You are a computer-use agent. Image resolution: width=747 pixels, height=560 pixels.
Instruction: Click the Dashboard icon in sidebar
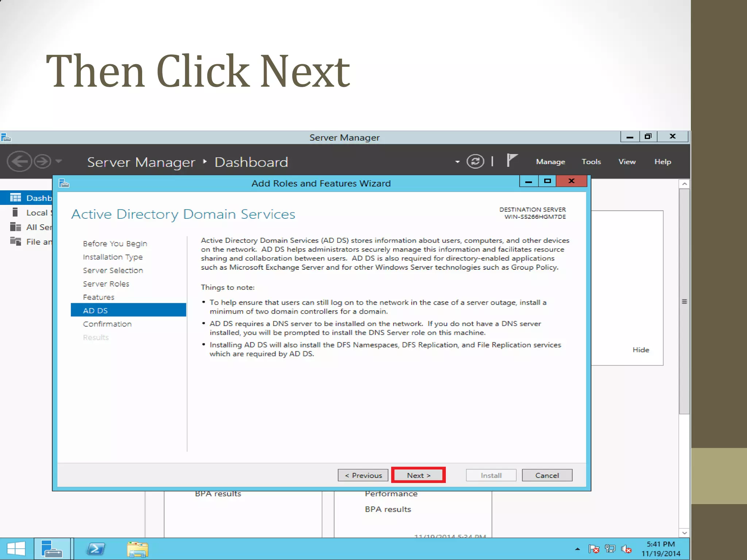15,198
